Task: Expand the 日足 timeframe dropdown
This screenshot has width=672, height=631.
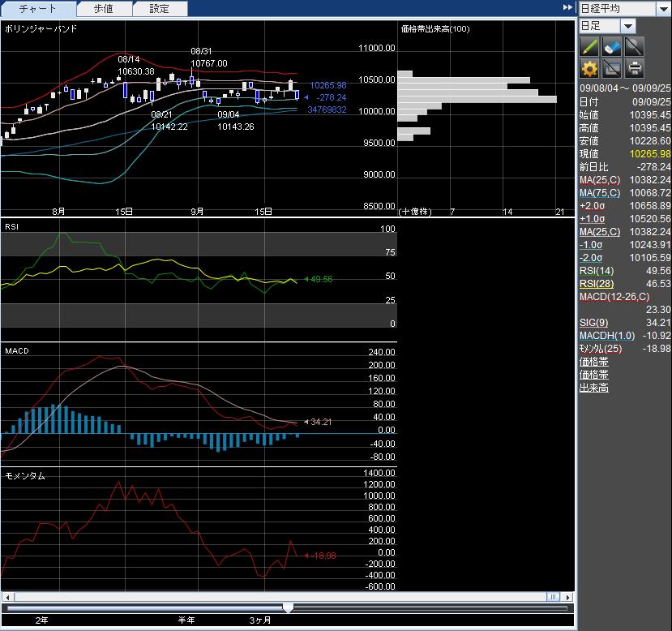Action: tap(628, 26)
